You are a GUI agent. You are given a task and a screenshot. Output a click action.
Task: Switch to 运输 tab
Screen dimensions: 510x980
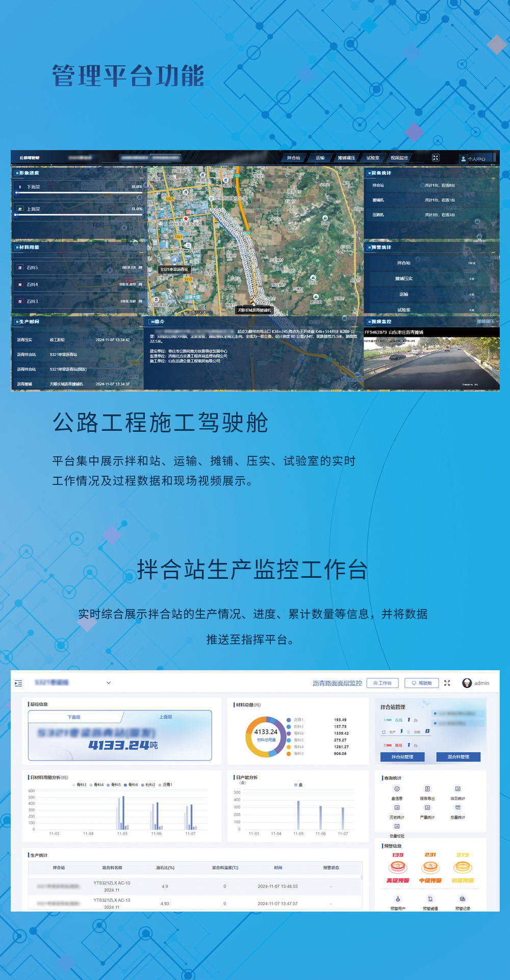(x=320, y=158)
